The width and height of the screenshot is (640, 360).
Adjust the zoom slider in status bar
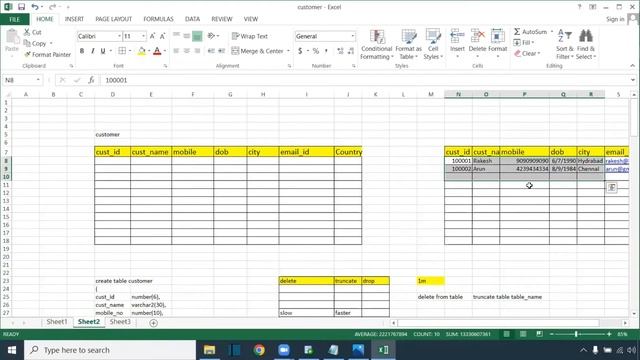(576, 334)
